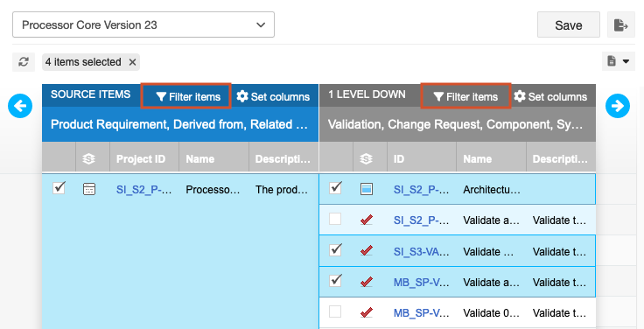The width and height of the screenshot is (644, 329).
Task: Open the Processor Core Version 23 dropdown
Action: tap(143, 25)
